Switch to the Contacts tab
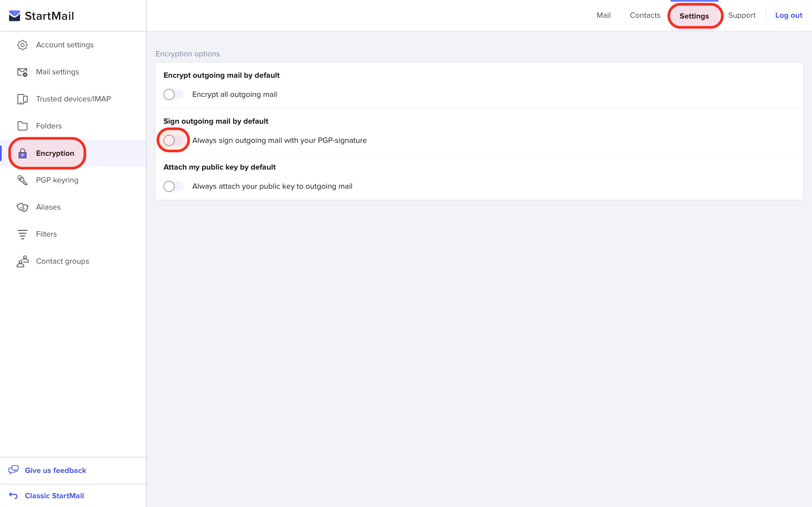The image size is (812, 507). [645, 15]
